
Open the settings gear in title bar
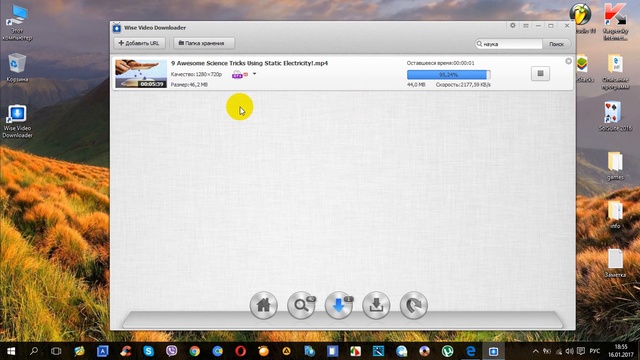(x=513, y=25)
